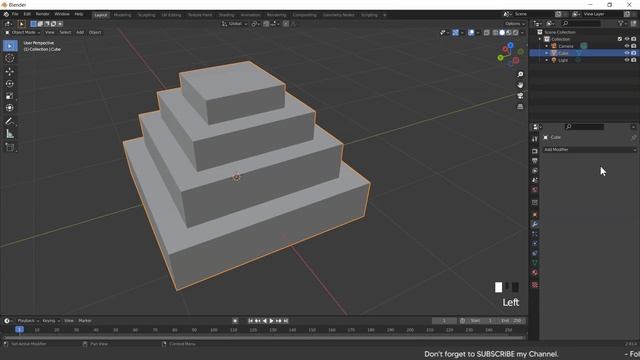Open the Object properties tab
Image resolution: width=640 pixels, height=360 pixels.
point(535,214)
